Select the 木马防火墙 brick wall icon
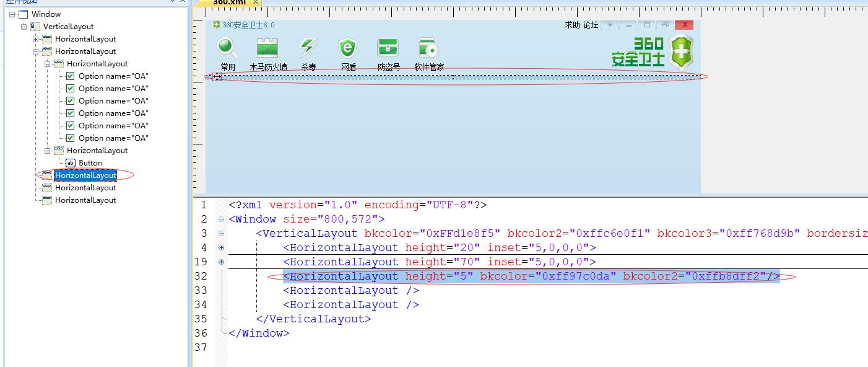868x367 pixels. 267,48
